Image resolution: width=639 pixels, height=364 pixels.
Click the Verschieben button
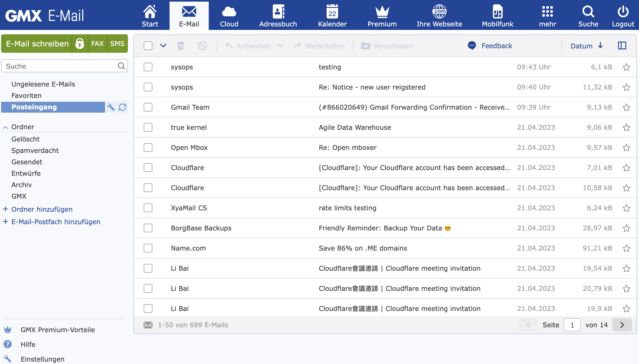coord(387,46)
